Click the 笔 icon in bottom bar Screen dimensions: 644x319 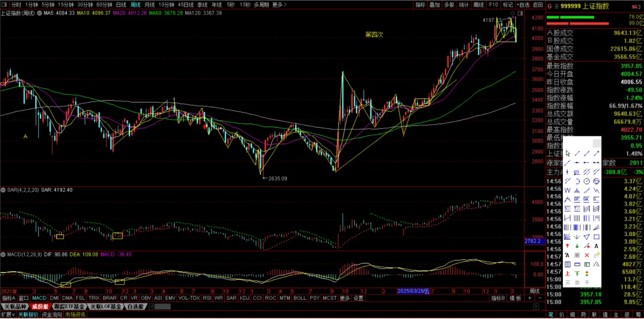(x=551, y=315)
